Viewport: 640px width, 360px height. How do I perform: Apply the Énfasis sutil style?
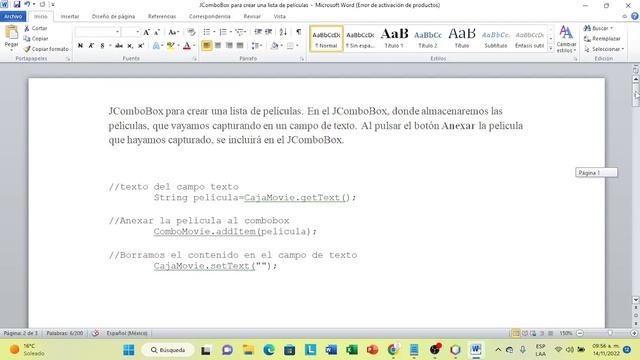pos(529,39)
